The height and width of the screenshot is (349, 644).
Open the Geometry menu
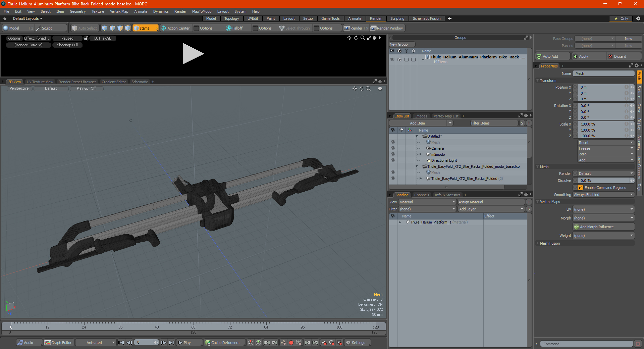(77, 11)
